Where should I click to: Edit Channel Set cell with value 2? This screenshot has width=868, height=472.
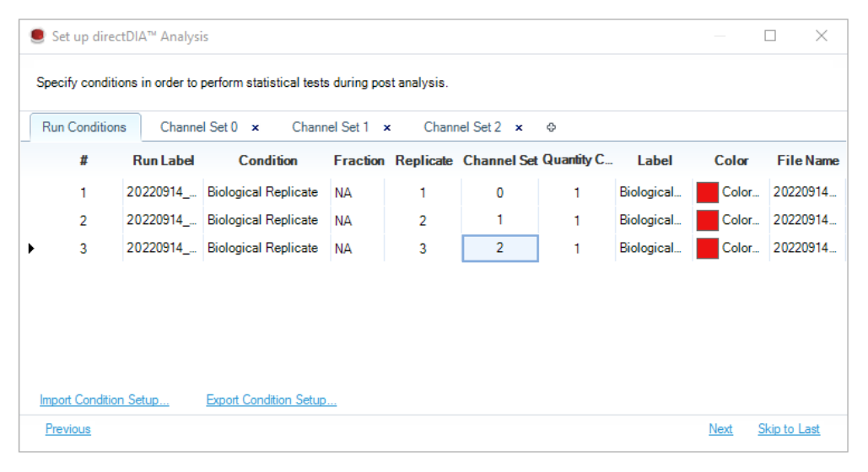(500, 249)
